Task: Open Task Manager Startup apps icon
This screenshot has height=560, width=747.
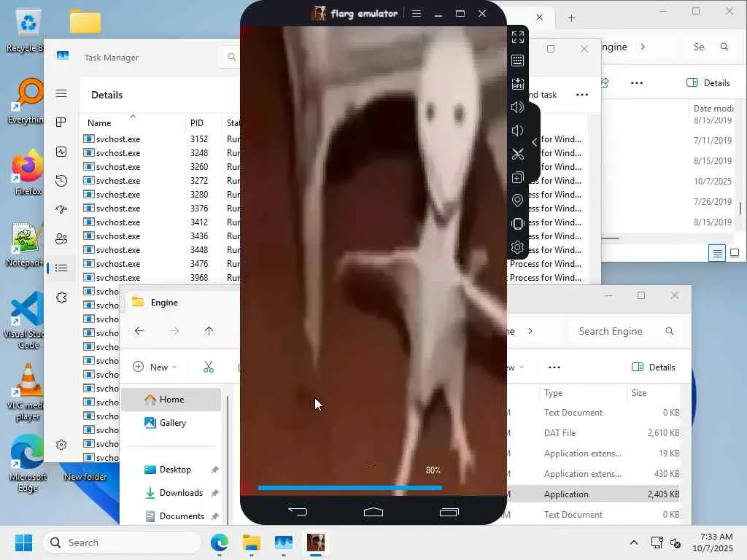Action: pyautogui.click(x=61, y=209)
